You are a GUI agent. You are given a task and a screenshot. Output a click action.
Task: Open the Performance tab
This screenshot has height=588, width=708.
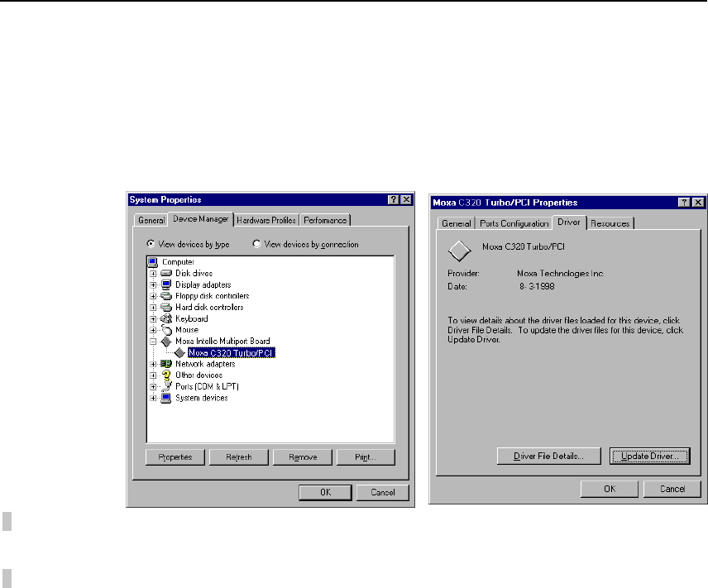325,220
